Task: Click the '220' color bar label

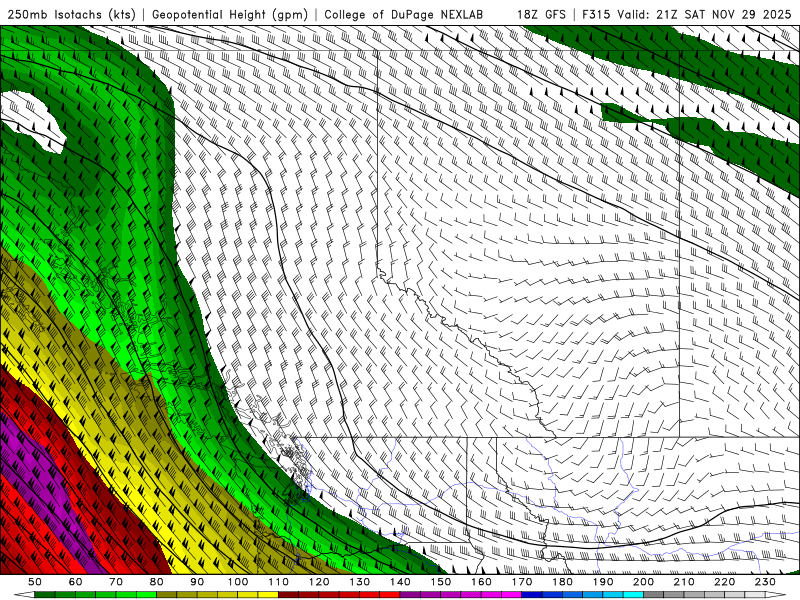Action: 724,582
